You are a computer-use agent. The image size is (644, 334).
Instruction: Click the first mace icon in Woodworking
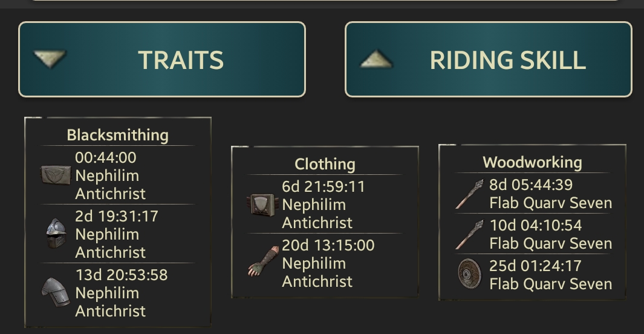tap(469, 194)
